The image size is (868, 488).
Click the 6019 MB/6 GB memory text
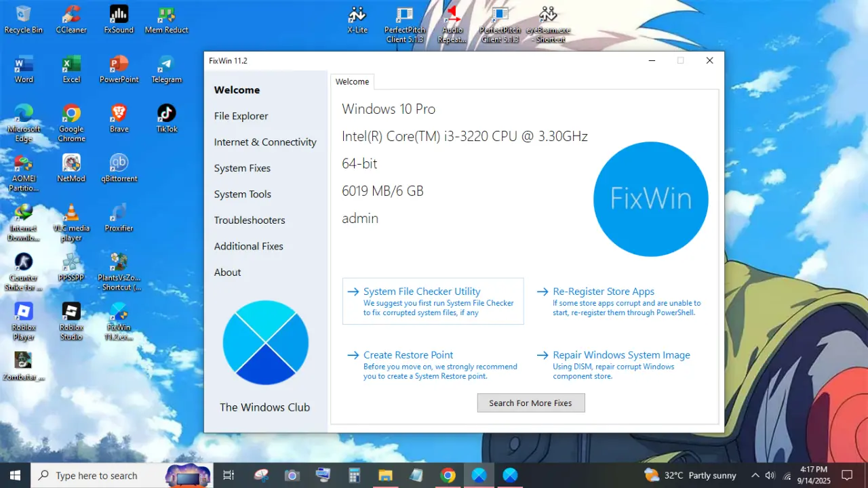click(382, 191)
